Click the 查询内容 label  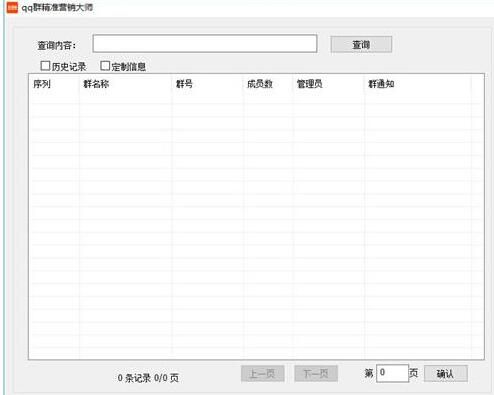[x=57, y=45]
